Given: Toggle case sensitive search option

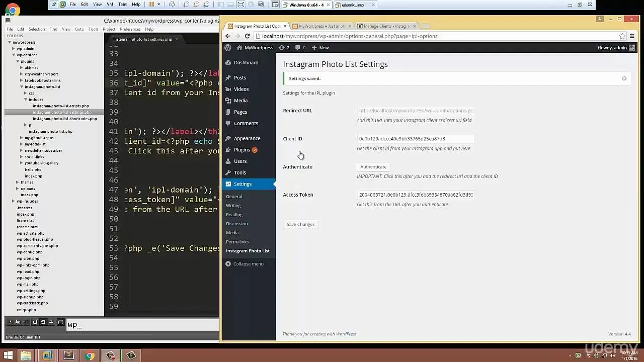Looking at the screenshot, I should coord(18,322).
